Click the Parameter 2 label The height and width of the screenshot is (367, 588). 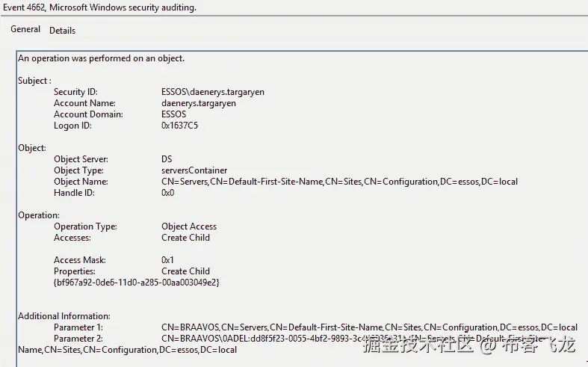click(x=78, y=339)
